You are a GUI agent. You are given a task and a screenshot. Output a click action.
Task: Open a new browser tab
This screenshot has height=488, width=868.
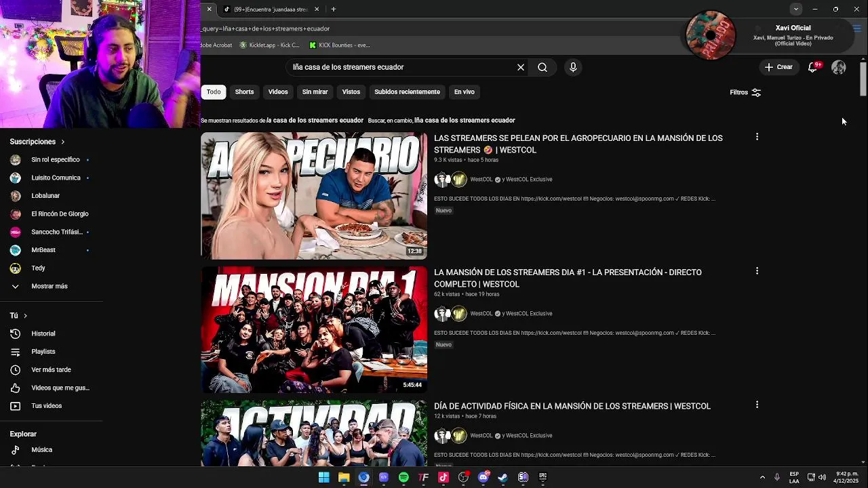pos(334,9)
